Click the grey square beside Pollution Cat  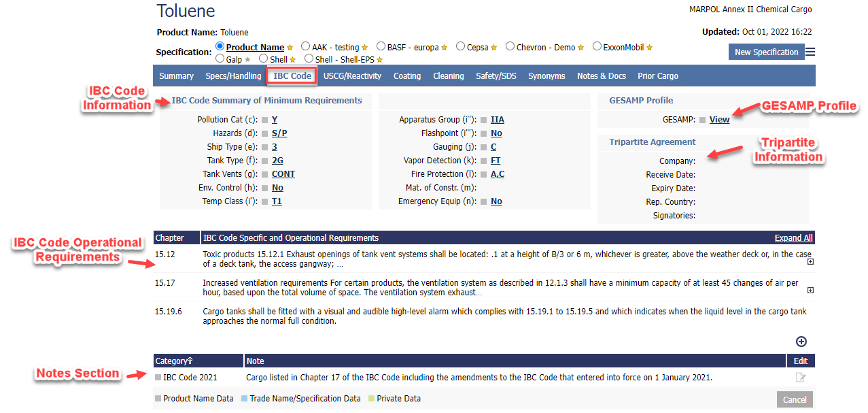click(265, 120)
